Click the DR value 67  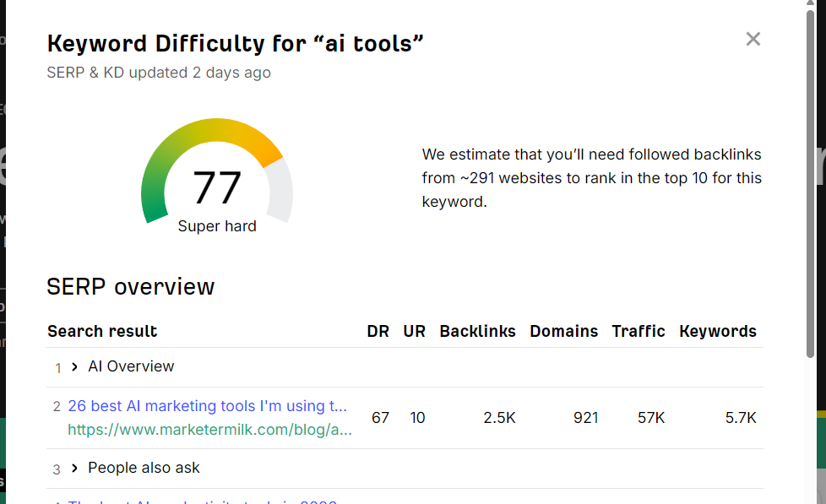[380, 418]
